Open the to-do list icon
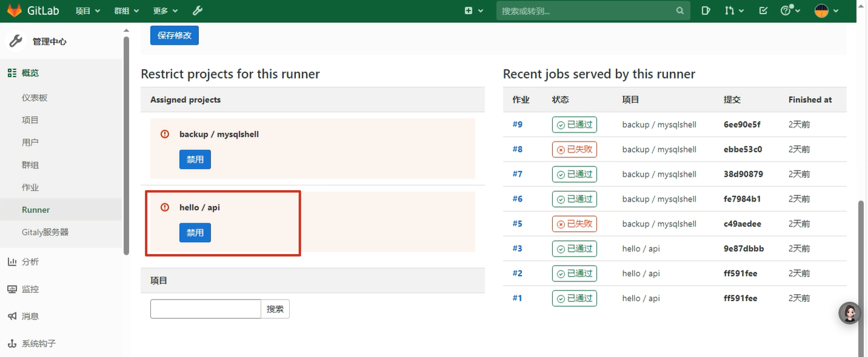This screenshot has height=357, width=868. point(763,11)
